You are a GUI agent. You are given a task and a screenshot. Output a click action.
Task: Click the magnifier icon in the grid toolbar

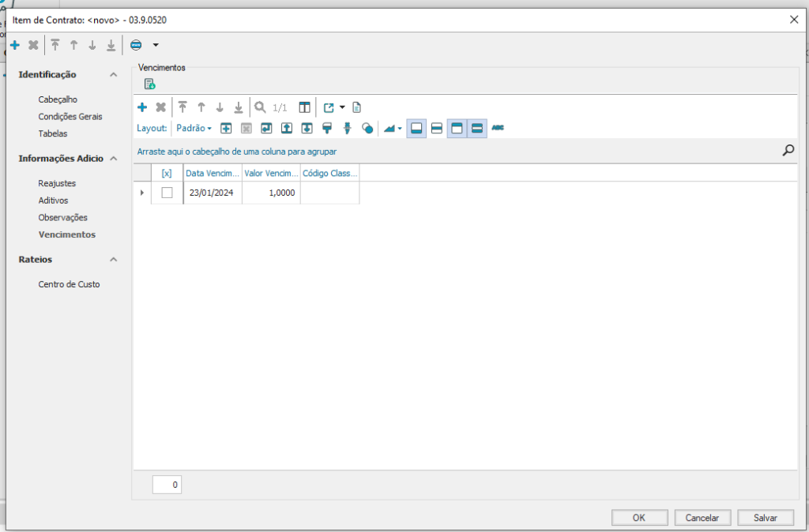coord(260,107)
